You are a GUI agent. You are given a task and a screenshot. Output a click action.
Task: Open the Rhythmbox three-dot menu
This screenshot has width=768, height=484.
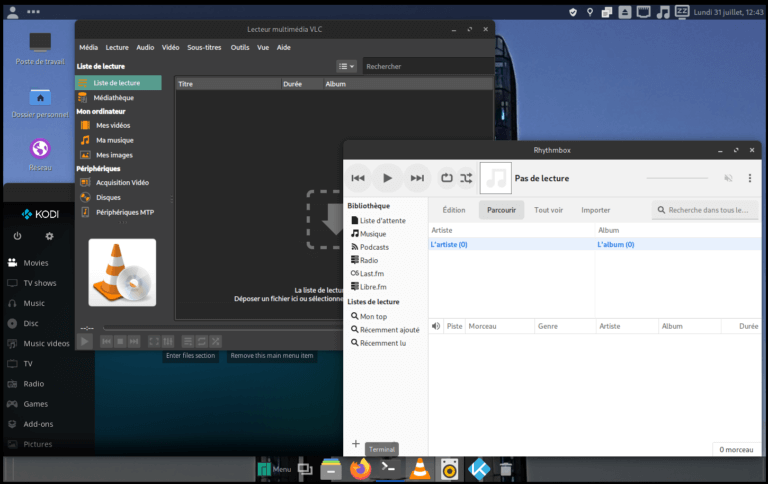coord(750,178)
